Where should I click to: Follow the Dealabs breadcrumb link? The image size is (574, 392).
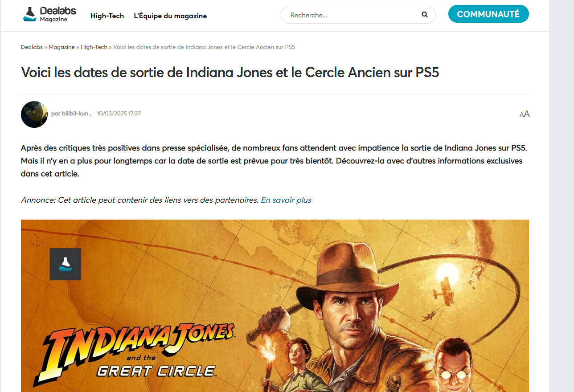32,47
